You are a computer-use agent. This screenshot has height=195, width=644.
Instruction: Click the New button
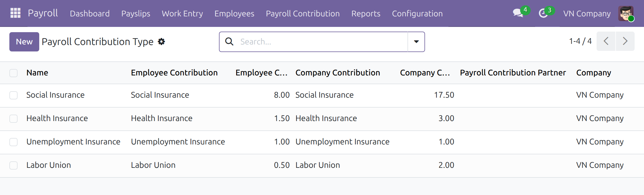(24, 42)
